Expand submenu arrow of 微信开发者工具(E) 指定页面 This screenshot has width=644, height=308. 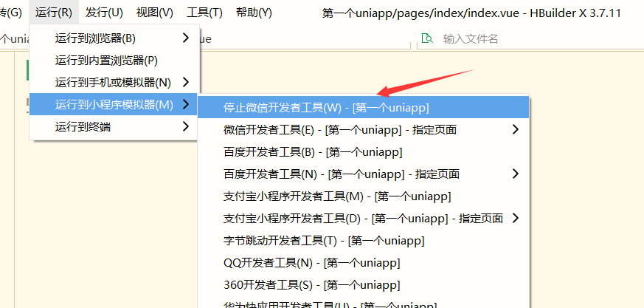516,129
